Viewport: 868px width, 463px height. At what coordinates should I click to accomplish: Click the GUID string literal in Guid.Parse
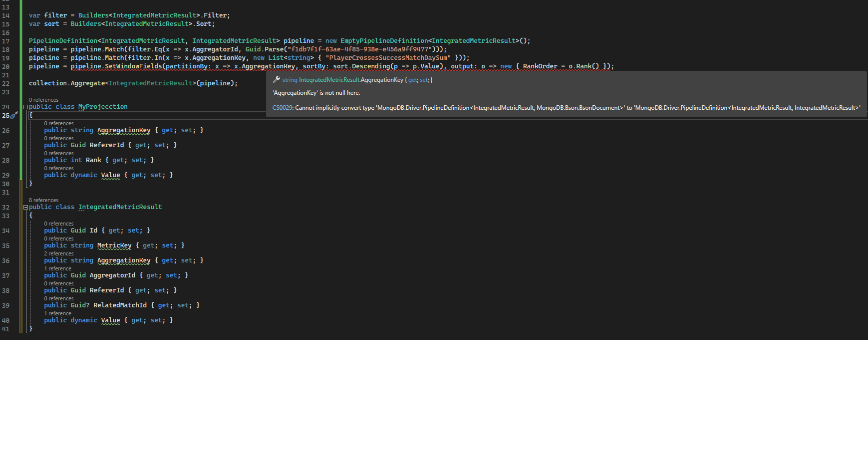coord(360,49)
